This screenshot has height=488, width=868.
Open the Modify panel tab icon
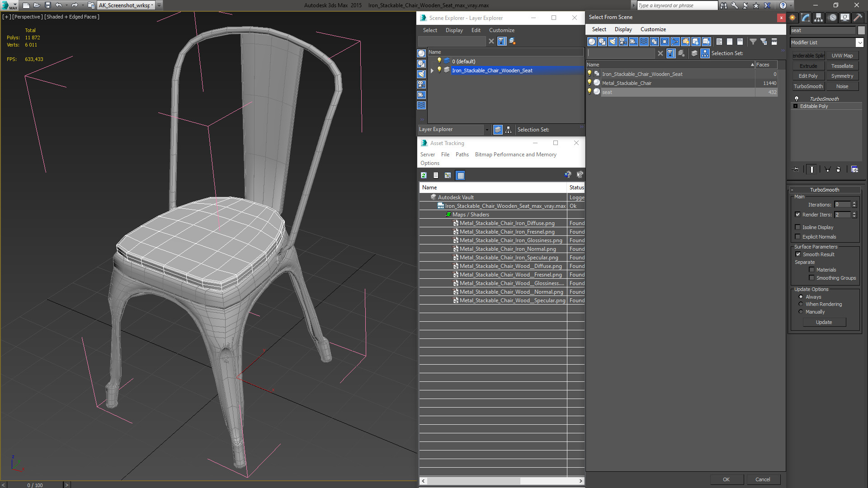pyautogui.click(x=806, y=18)
